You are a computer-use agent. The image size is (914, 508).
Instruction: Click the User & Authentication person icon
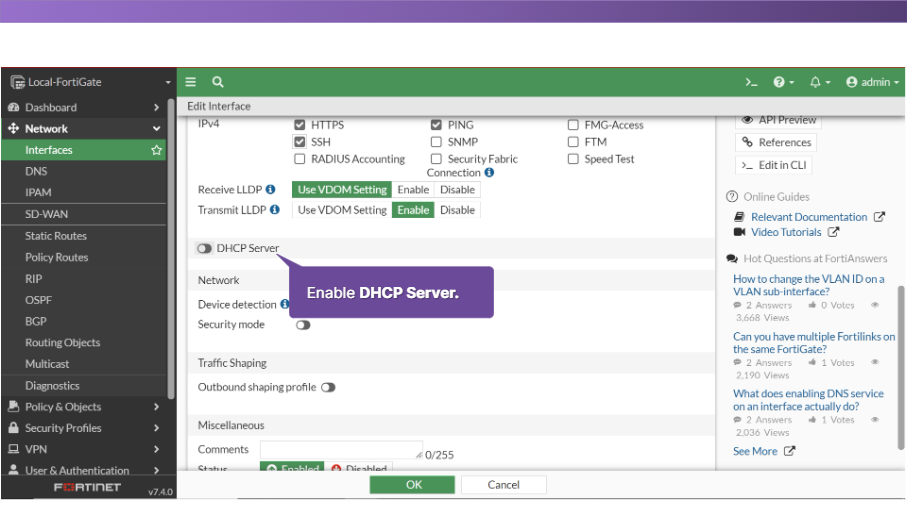pyautogui.click(x=13, y=470)
